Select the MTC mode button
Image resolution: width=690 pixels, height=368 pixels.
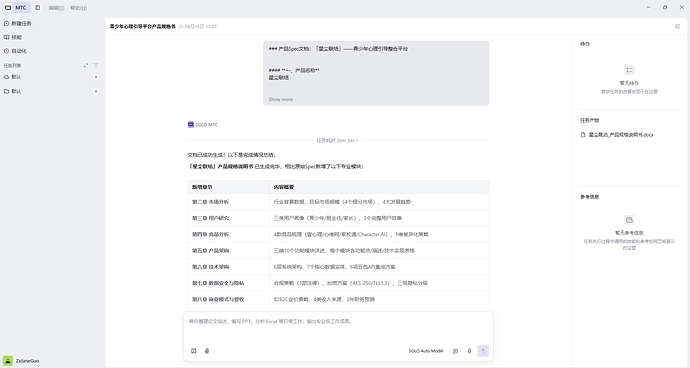click(16, 7)
